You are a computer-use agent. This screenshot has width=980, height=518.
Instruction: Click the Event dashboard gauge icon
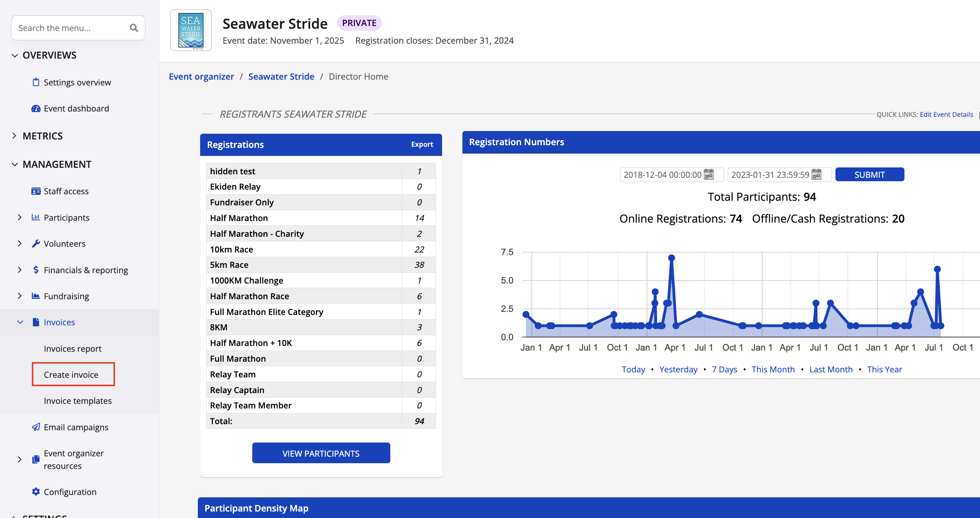click(x=36, y=108)
